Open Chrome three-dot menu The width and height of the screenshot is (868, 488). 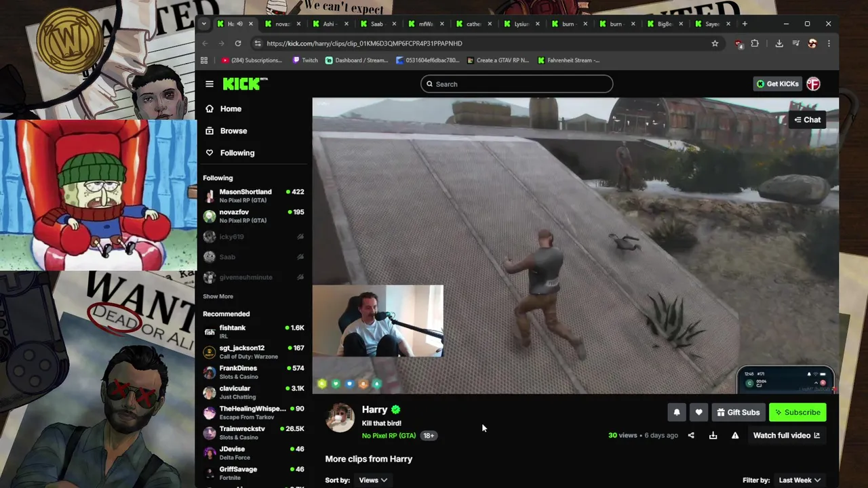click(x=829, y=43)
